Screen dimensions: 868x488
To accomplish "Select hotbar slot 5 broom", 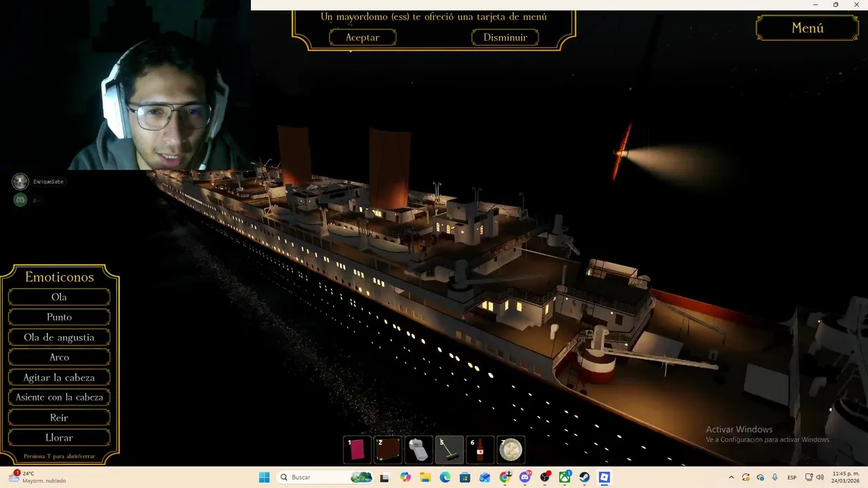I will click(450, 449).
